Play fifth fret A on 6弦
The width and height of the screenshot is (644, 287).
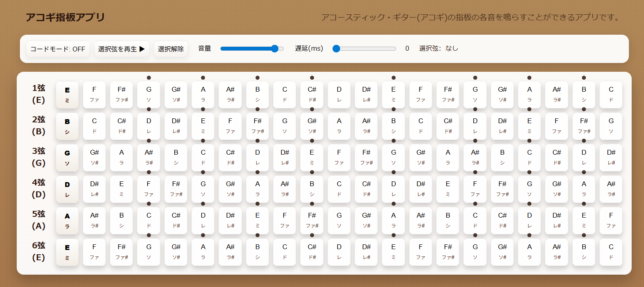click(x=203, y=252)
